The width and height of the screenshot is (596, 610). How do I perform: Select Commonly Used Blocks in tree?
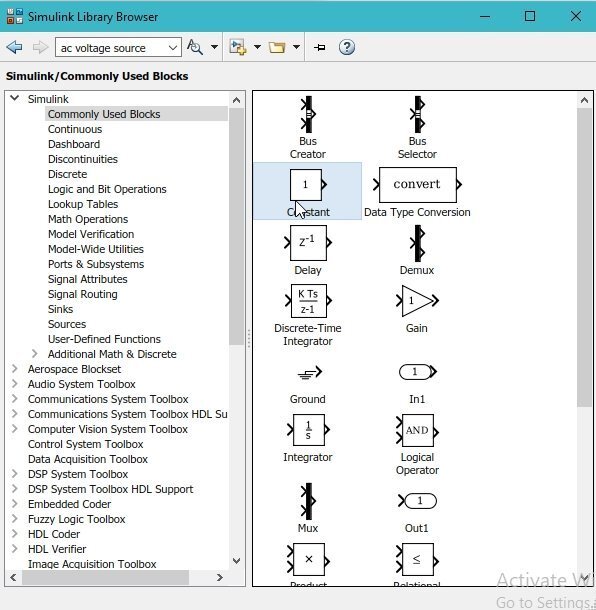104,114
